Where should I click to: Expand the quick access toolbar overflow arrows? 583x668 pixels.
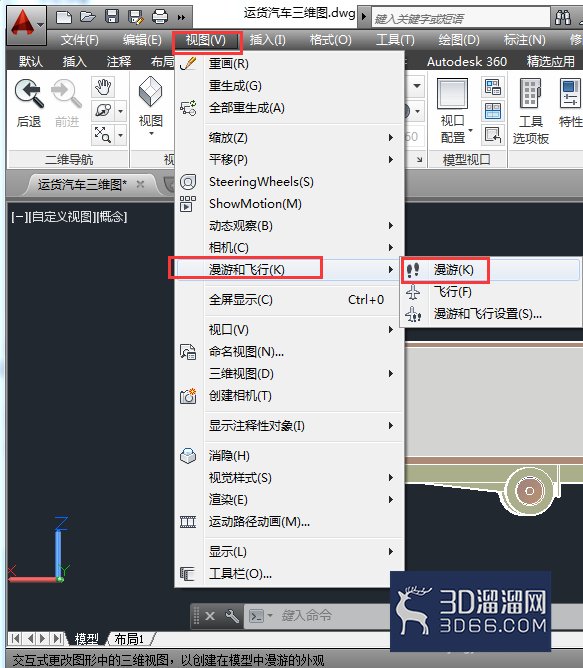coord(182,17)
